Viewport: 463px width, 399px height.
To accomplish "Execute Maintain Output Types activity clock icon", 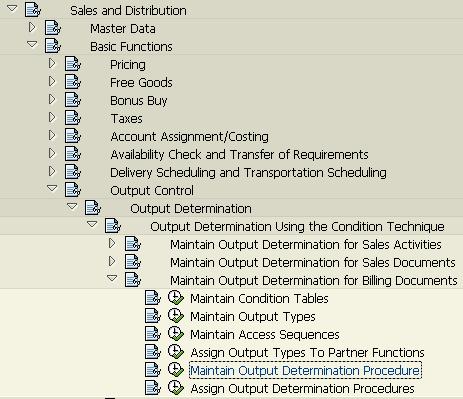I will pyautogui.click(x=175, y=316).
